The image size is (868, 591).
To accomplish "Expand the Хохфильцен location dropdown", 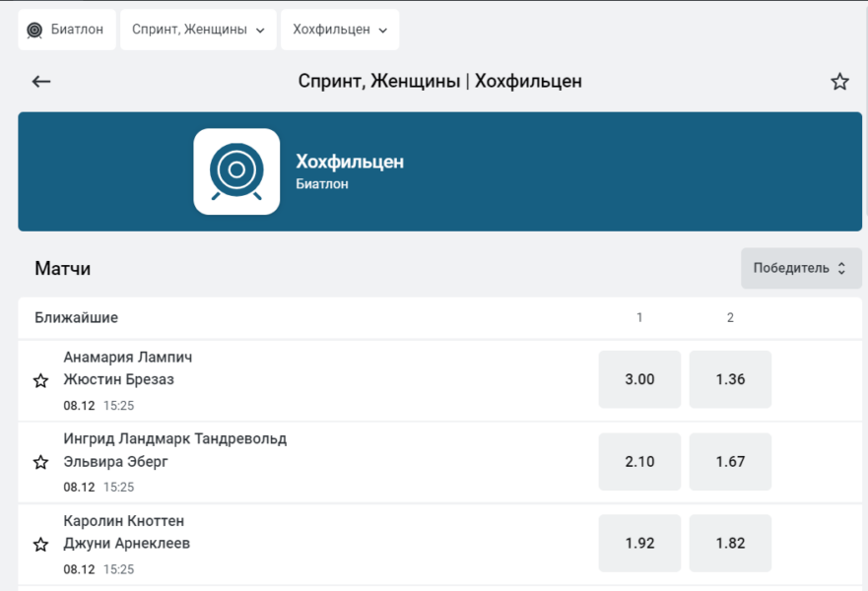I will 339,30.
